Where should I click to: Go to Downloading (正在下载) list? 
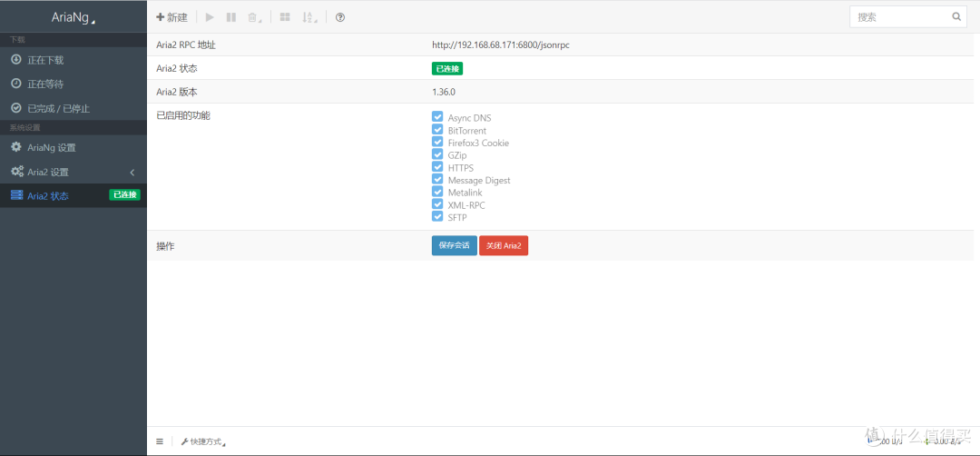click(73, 60)
